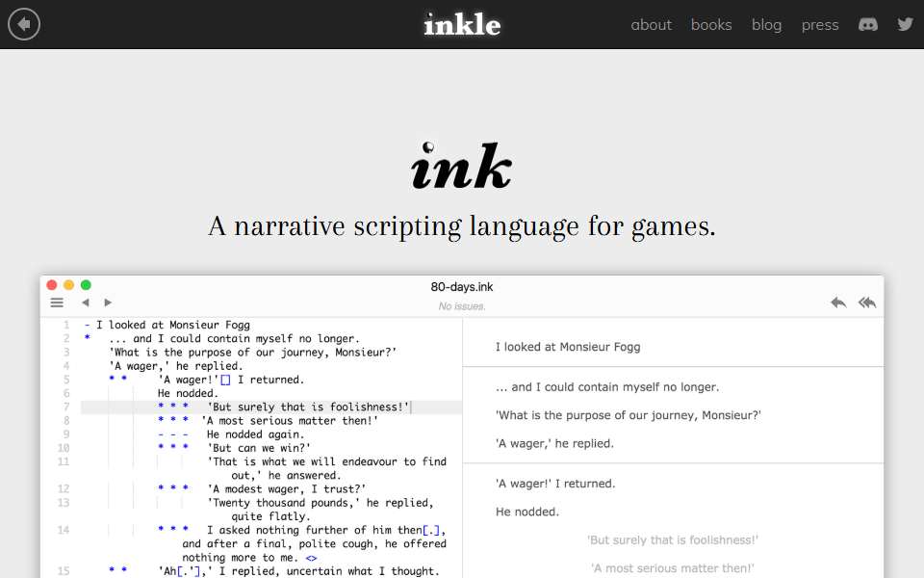Click preview text 'I looked at Monsieur Fogg'
Screen dimensions: 924x578
pos(568,347)
